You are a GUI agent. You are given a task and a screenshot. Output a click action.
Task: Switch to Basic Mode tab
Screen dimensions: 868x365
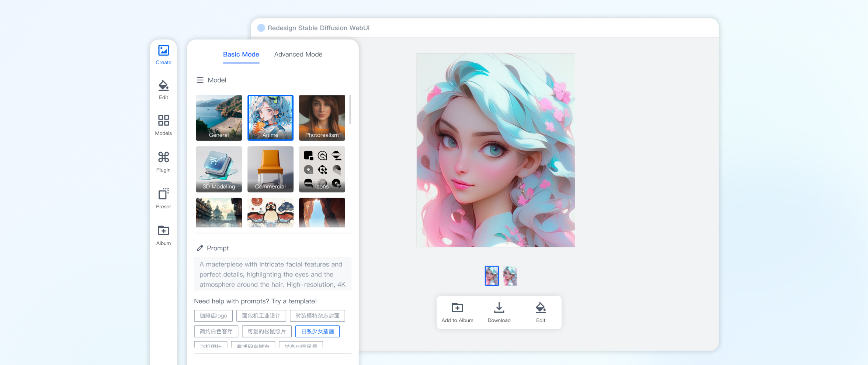point(241,55)
